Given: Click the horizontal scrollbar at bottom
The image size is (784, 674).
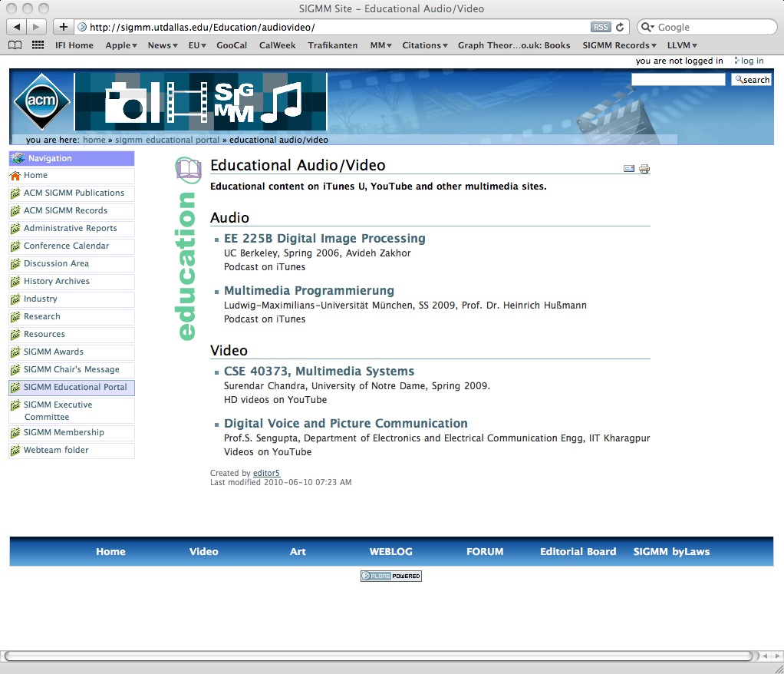Looking at the screenshot, I should tap(377, 656).
